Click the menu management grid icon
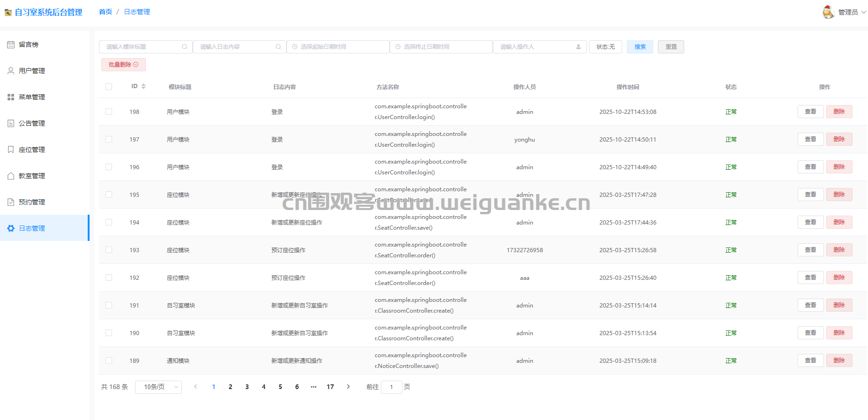Screen dimensions: 868x420 pos(11,97)
